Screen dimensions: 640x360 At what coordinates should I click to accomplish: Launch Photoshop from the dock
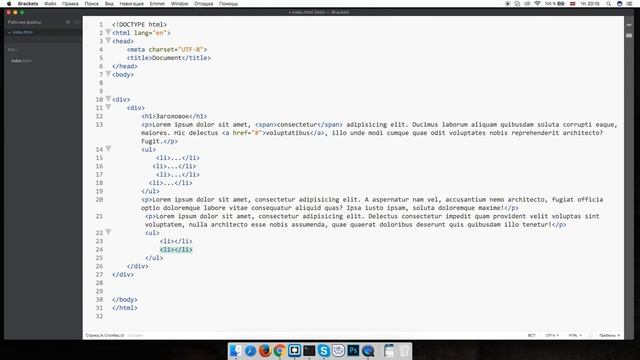click(x=353, y=351)
